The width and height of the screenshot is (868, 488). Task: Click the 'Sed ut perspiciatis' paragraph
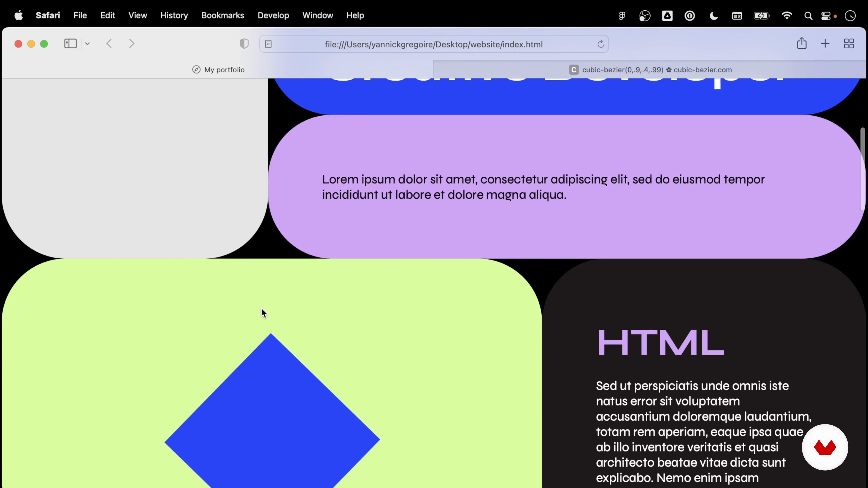[704, 432]
